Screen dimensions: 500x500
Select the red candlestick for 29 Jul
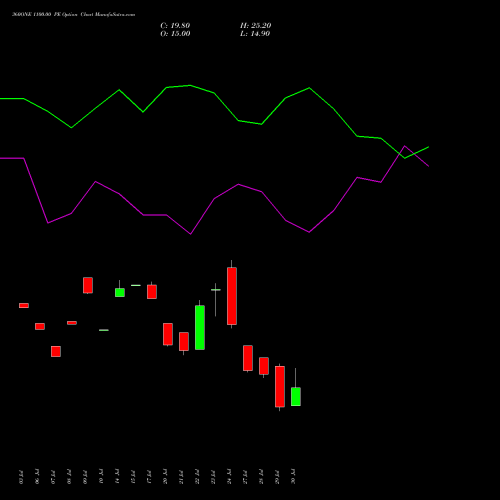[x=280, y=387]
